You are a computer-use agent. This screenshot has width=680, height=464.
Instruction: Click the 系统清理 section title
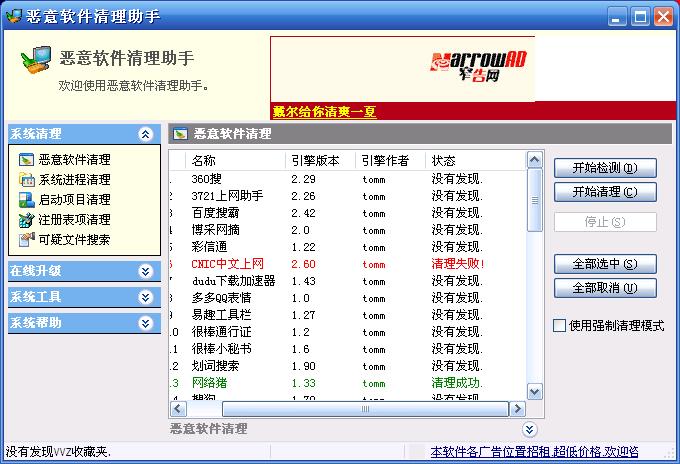click(x=36, y=134)
